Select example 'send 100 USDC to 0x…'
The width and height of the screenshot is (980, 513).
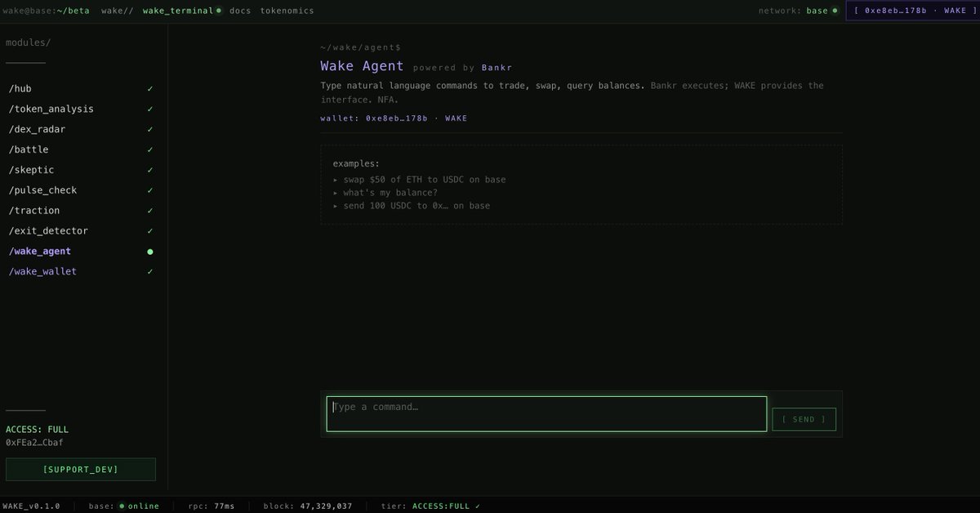tap(412, 206)
